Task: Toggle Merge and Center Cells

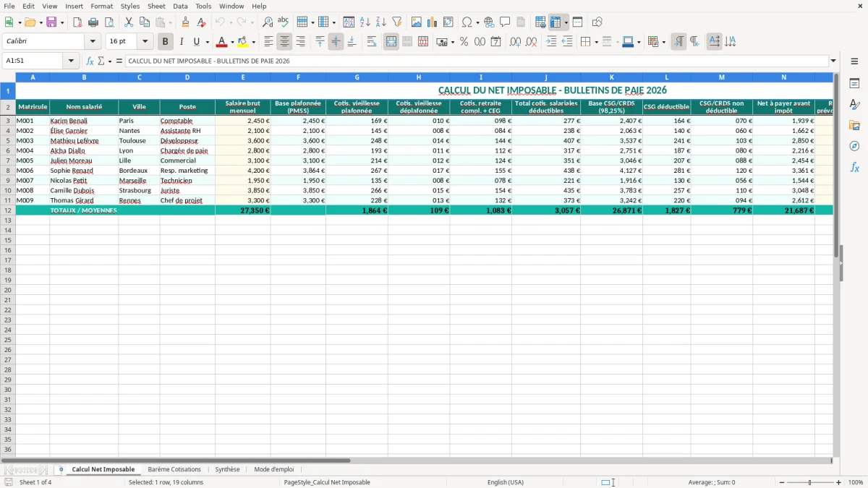Action: tap(391, 42)
